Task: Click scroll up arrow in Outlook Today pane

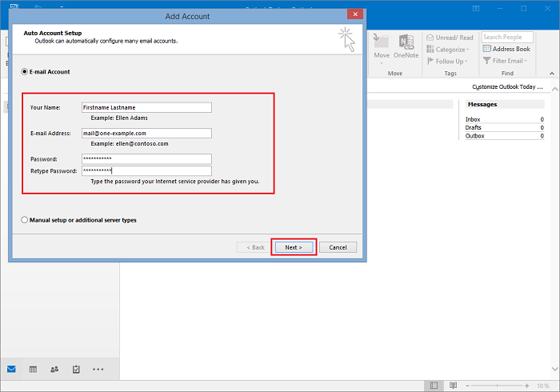Action: pyautogui.click(x=554, y=89)
